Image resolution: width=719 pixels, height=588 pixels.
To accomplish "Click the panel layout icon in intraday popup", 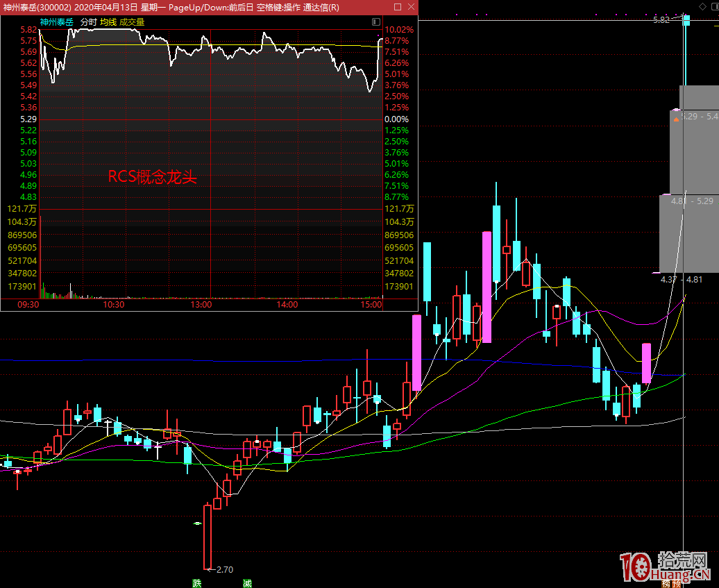I will (376, 22).
